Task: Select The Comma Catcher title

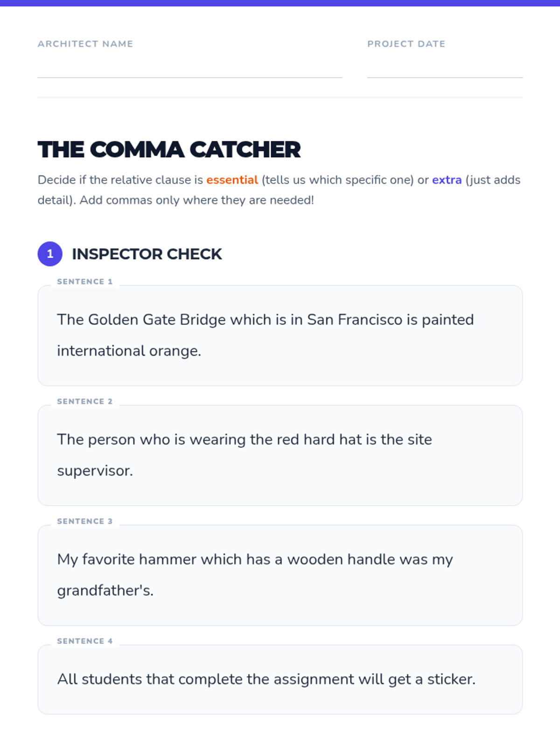Action: (169, 150)
